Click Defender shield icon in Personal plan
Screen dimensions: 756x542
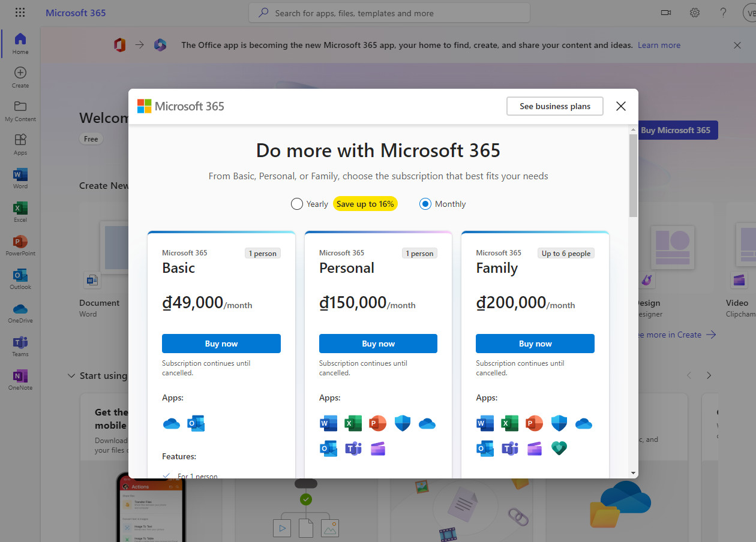click(403, 423)
